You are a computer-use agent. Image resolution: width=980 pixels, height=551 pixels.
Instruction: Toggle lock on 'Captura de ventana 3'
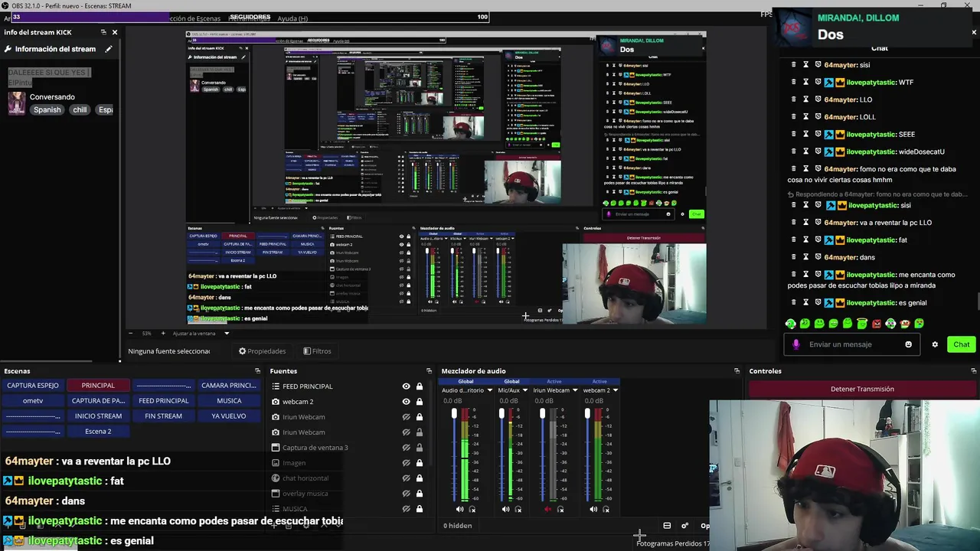point(420,448)
